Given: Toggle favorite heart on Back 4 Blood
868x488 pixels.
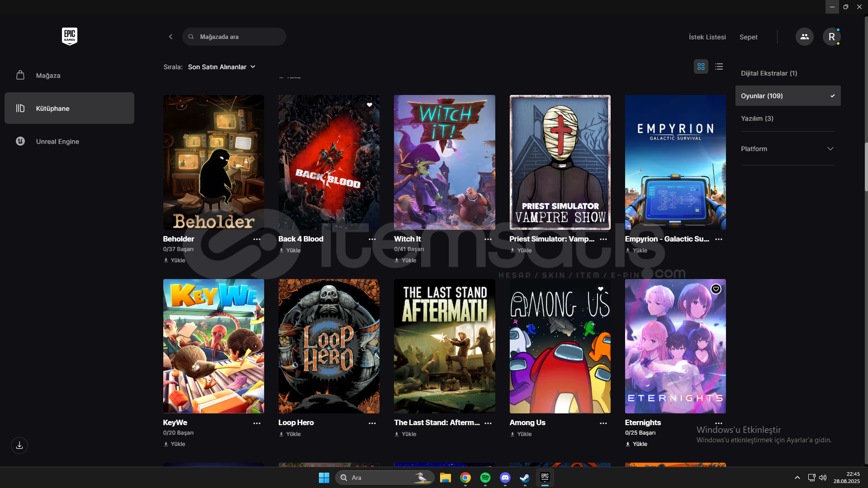Looking at the screenshot, I should pos(369,105).
